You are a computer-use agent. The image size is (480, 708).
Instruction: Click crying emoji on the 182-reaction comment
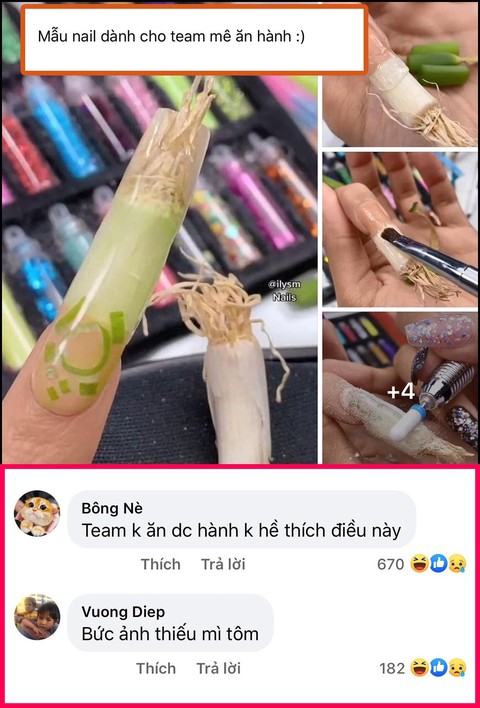[x=457, y=668]
